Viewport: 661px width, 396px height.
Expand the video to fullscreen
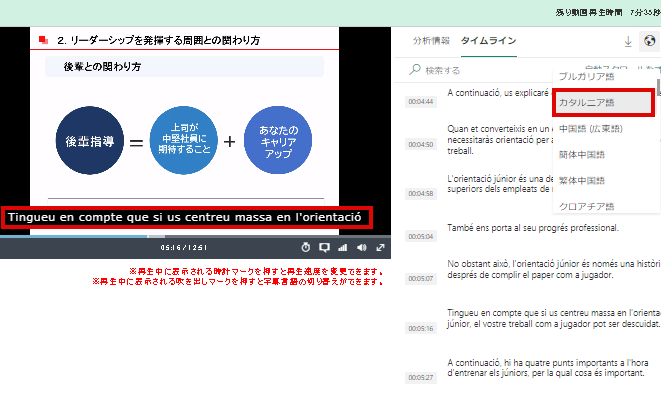[380, 248]
